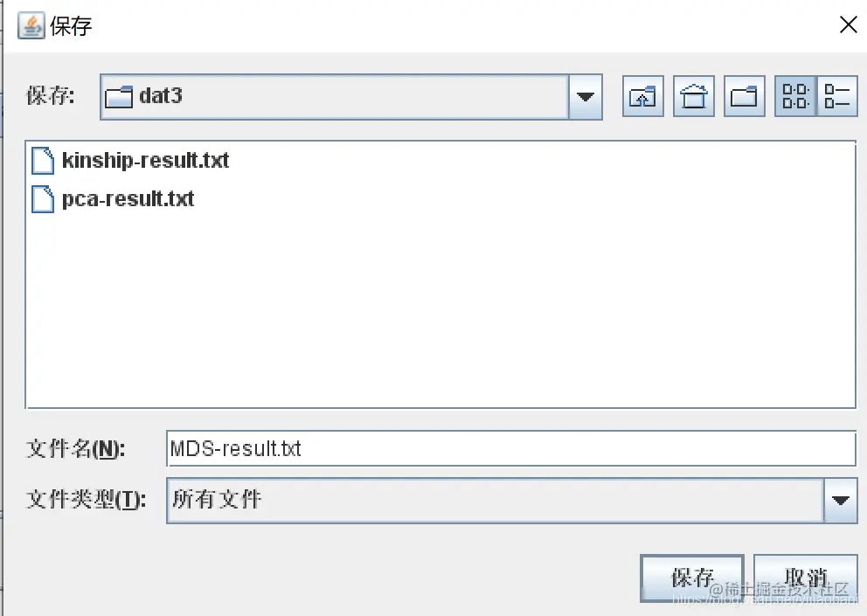Click the Java icon in title bar

(x=31, y=25)
